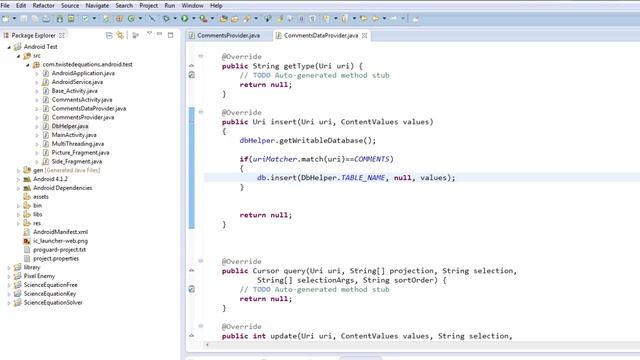
Task: Collapse the query method fold marker
Action: [201, 261]
